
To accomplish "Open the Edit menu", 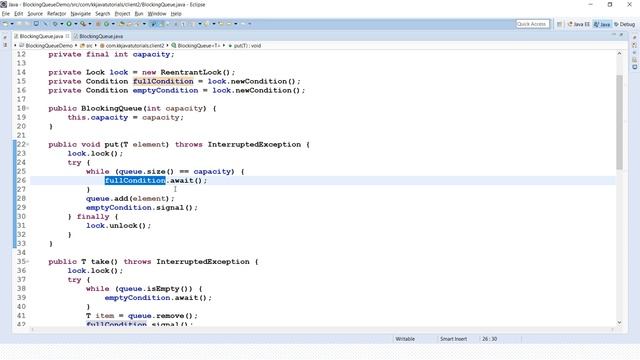I will pyautogui.click(x=19, y=13).
